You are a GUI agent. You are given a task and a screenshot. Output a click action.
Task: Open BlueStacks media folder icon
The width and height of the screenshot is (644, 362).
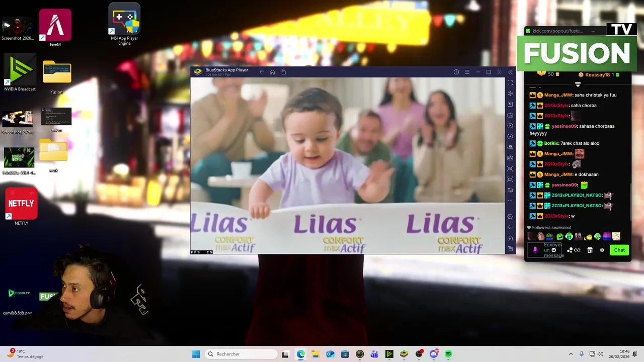[x=510, y=190]
